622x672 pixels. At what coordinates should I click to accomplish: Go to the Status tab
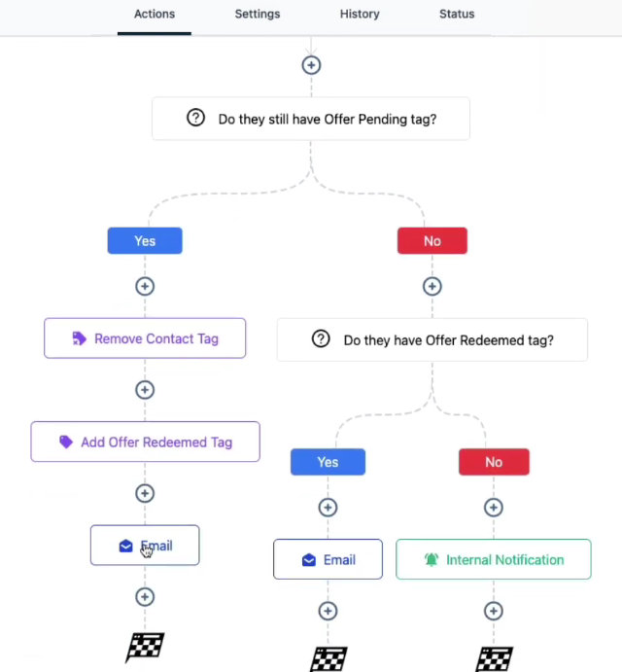pyautogui.click(x=457, y=15)
